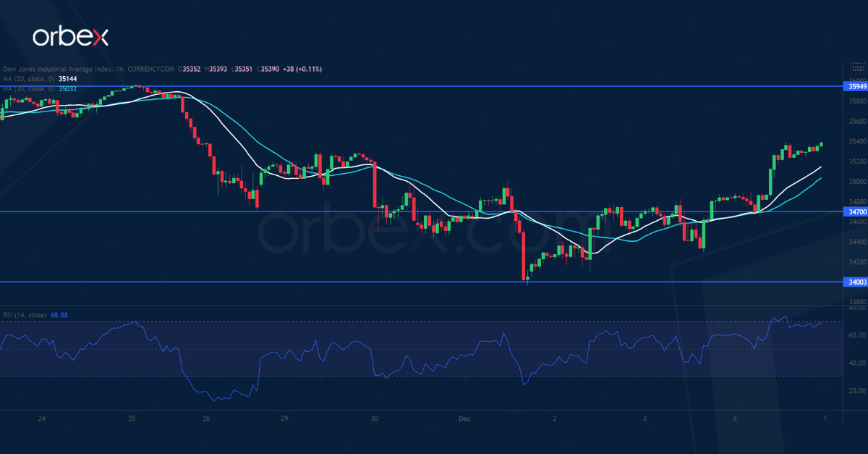Click the Dow Jones Industrial Average Index title
The height and width of the screenshot is (454, 868).
pyautogui.click(x=58, y=69)
